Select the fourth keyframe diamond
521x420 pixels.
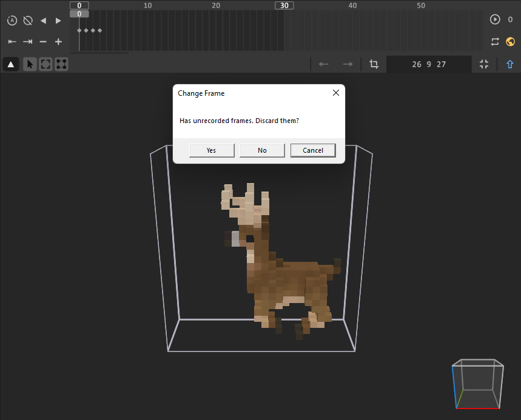[x=99, y=30]
